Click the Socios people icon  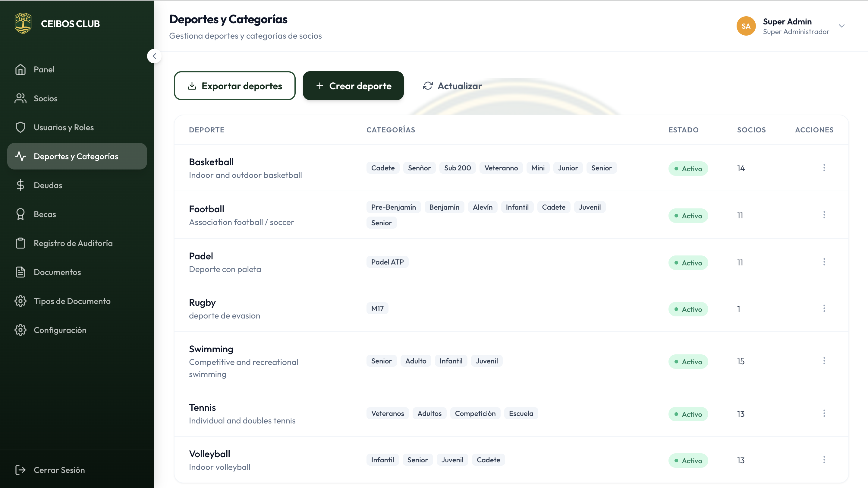(20, 99)
